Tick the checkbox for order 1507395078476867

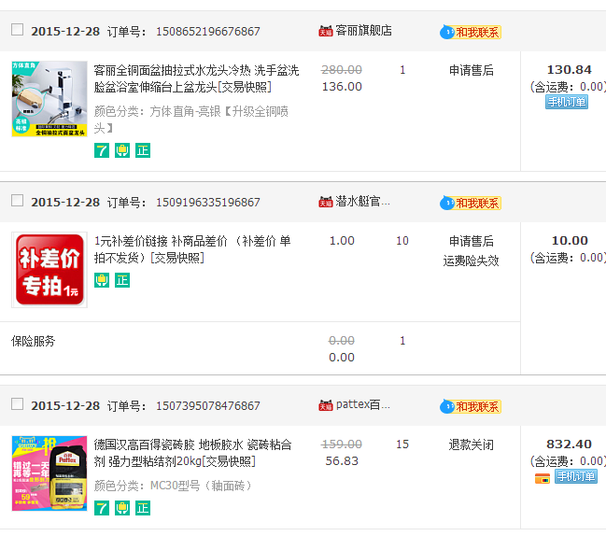17,404
